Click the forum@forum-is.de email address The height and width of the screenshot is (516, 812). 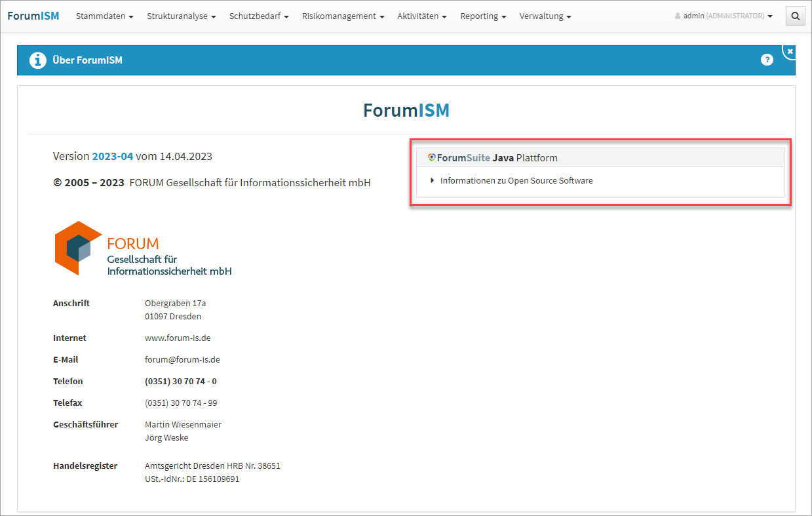(182, 360)
